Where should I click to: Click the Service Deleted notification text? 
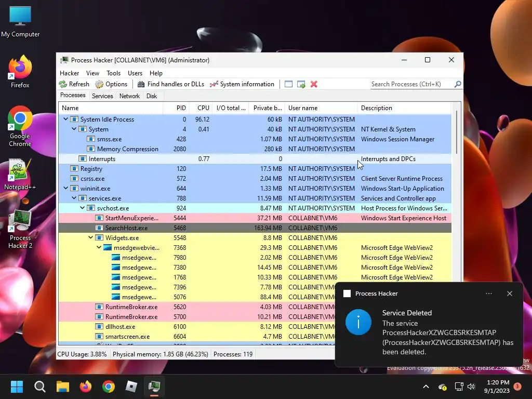447,332
